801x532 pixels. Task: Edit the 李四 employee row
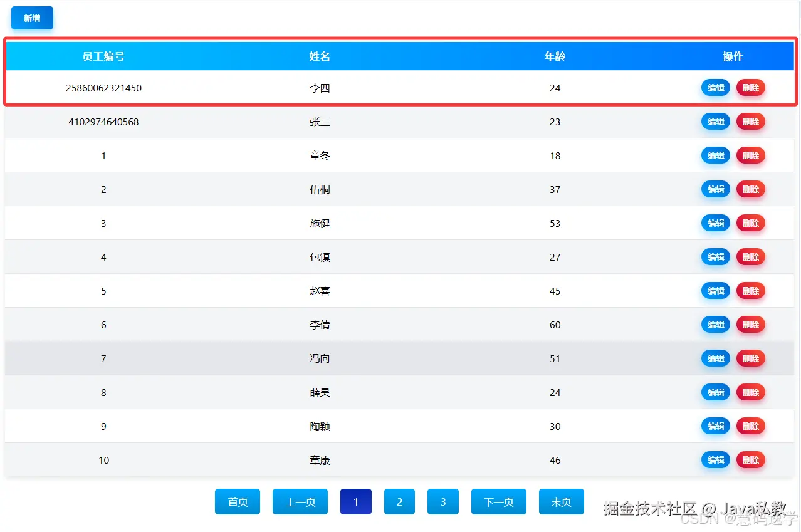pos(716,88)
